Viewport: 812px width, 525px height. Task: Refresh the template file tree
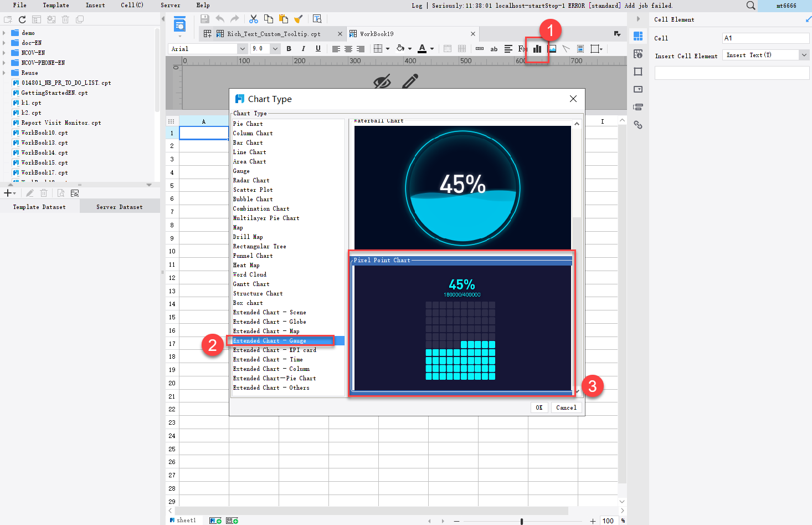click(x=22, y=19)
